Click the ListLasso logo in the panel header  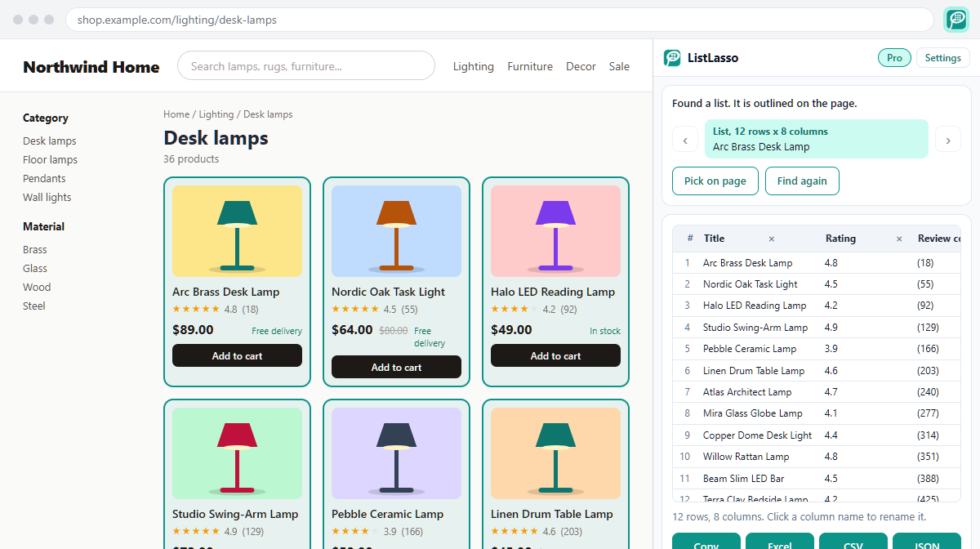(672, 58)
